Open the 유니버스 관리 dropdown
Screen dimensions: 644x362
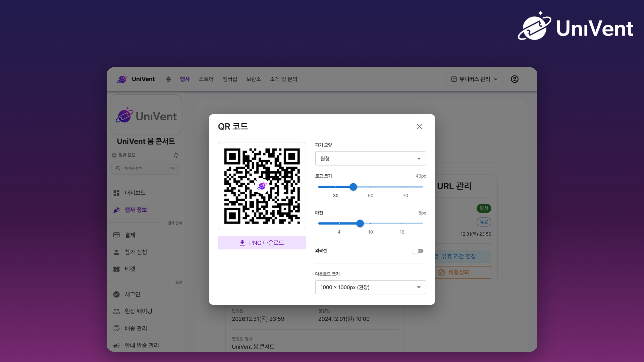(x=474, y=79)
